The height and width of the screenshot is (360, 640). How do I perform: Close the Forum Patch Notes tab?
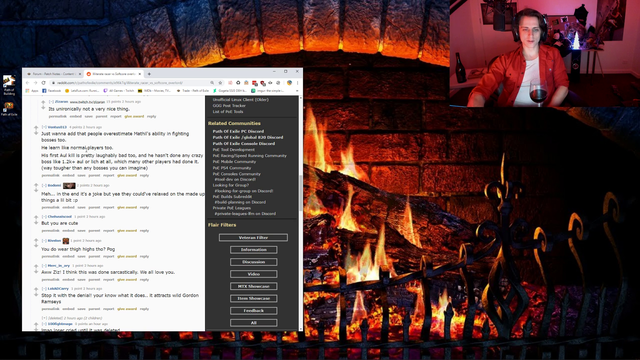pyautogui.click(x=80, y=74)
